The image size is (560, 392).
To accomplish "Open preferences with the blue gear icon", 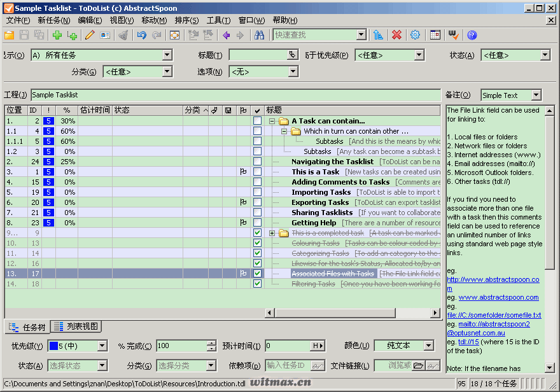I will click(415, 35).
